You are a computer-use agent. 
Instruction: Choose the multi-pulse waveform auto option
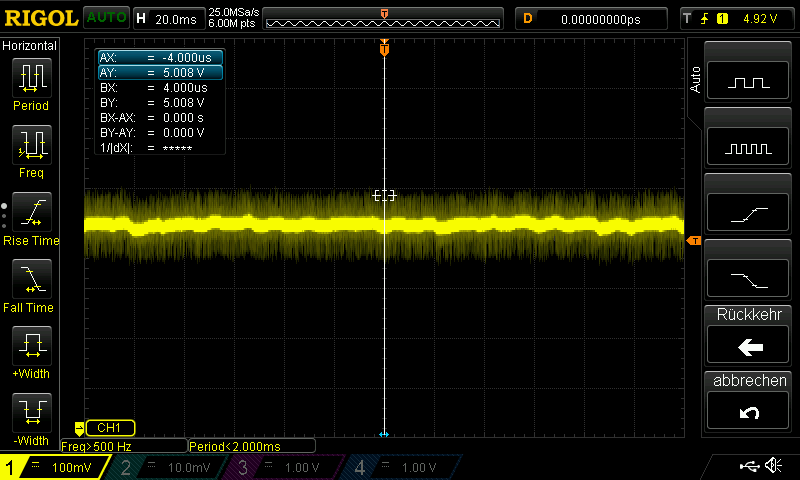tap(748, 146)
